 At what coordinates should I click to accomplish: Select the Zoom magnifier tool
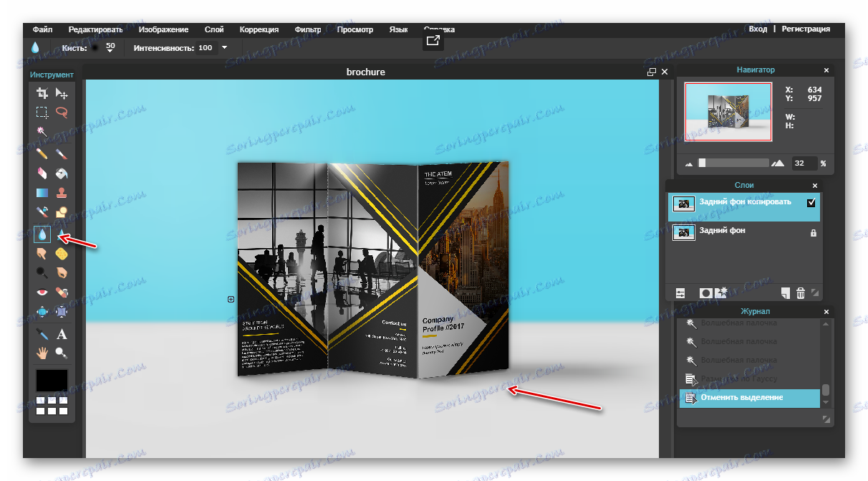(x=62, y=353)
